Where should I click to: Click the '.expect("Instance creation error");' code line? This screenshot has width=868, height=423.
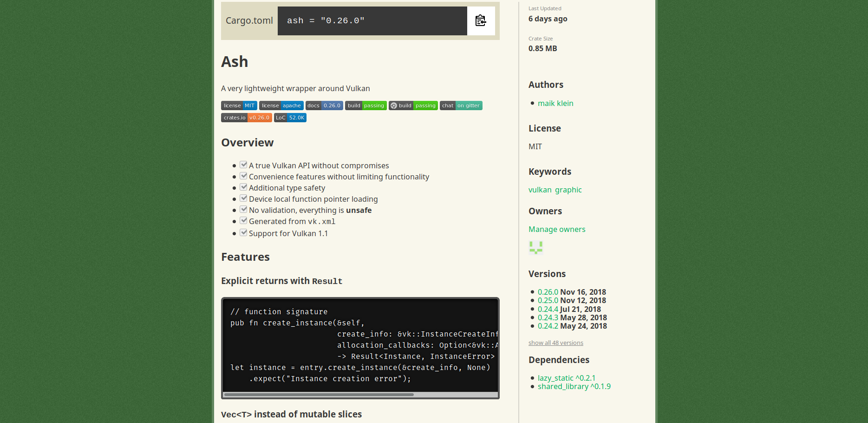330,378
